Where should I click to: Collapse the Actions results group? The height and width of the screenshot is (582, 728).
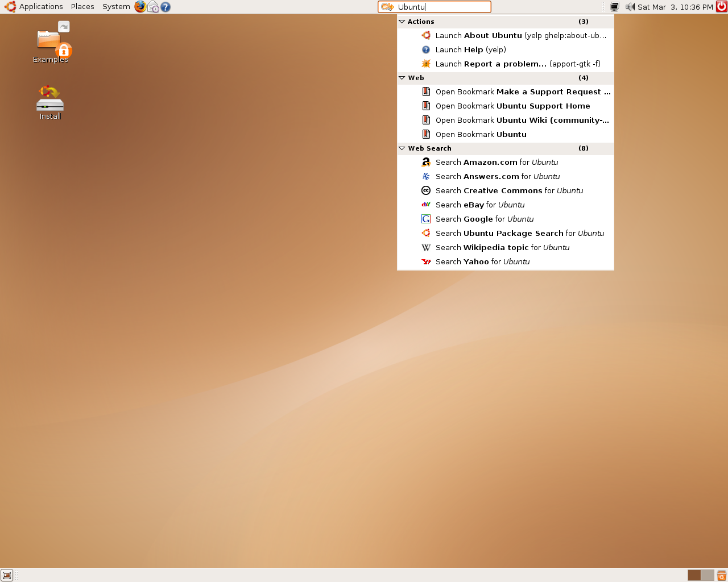click(x=402, y=22)
